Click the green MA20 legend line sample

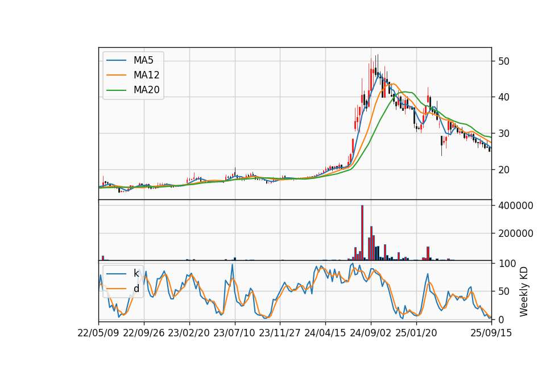[116, 90]
